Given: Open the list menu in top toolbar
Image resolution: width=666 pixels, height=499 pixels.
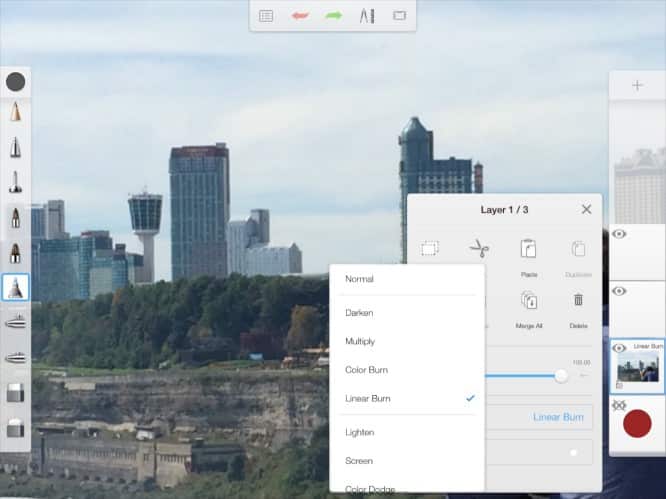Looking at the screenshot, I should coord(266,16).
